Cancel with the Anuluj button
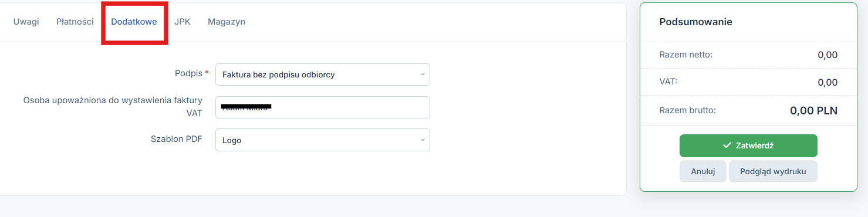This screenshot has width=868, height=217. [x=703, y=171]
